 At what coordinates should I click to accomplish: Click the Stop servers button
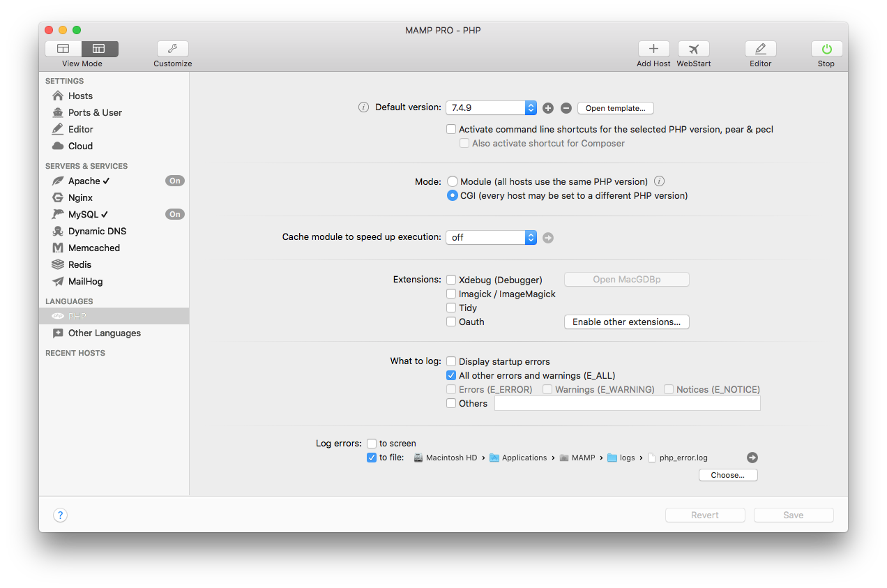(826, 50)
